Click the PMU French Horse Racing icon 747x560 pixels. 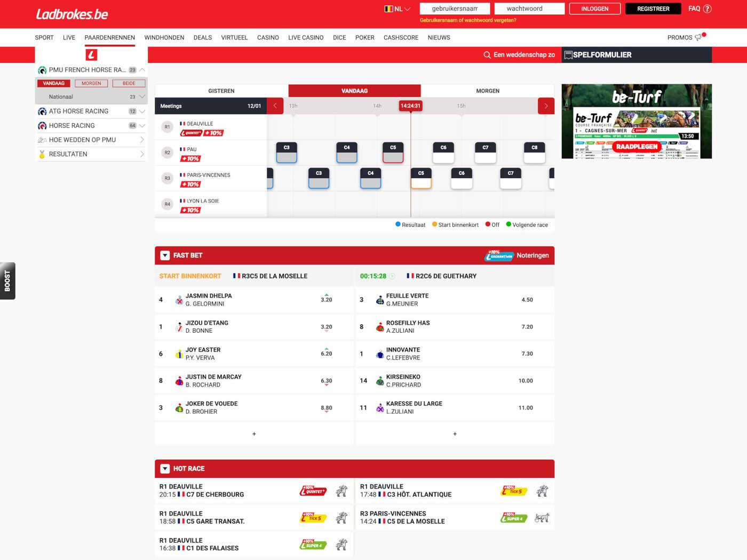coord(42,70)
